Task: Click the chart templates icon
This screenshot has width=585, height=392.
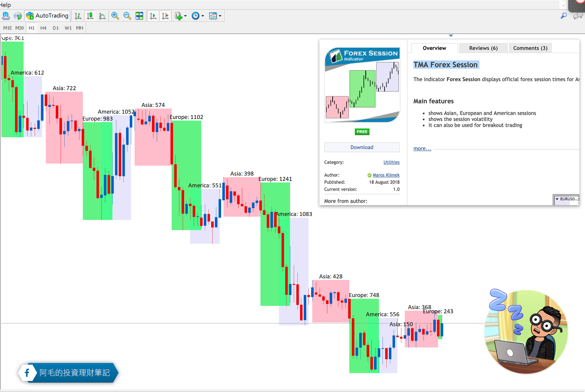Action: click(x=213, y=16)
